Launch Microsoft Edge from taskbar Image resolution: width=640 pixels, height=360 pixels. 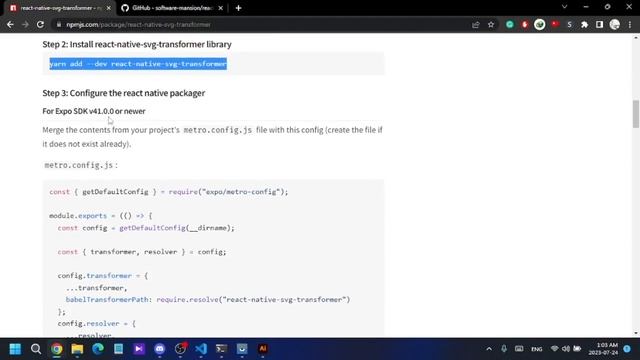pos(98,349)
